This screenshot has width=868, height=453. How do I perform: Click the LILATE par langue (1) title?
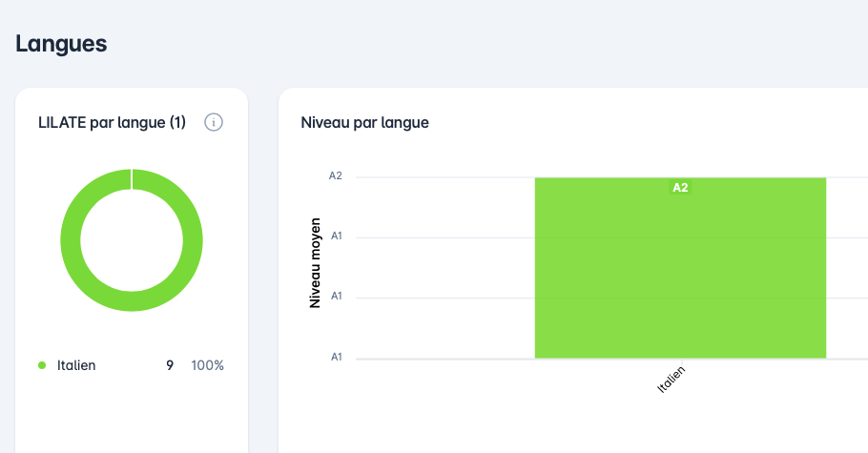[112, 122]
